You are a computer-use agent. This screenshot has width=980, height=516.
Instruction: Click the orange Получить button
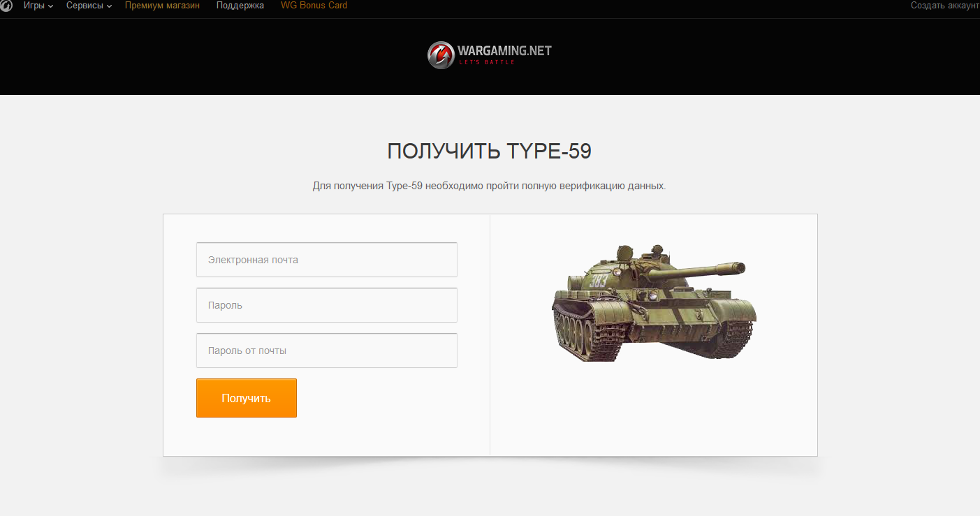[x=247, y=398]
